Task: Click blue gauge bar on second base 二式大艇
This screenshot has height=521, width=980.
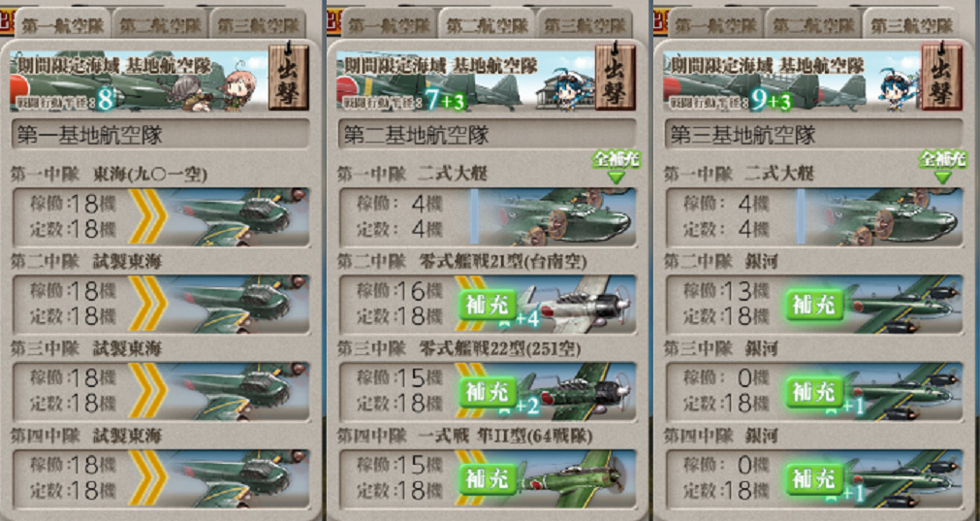Action: coord(474,216)
